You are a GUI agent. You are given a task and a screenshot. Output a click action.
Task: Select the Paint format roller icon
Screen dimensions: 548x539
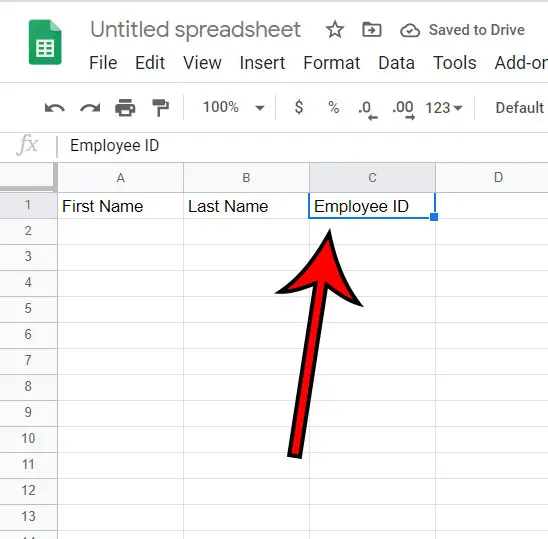click(x=160, y=108)
